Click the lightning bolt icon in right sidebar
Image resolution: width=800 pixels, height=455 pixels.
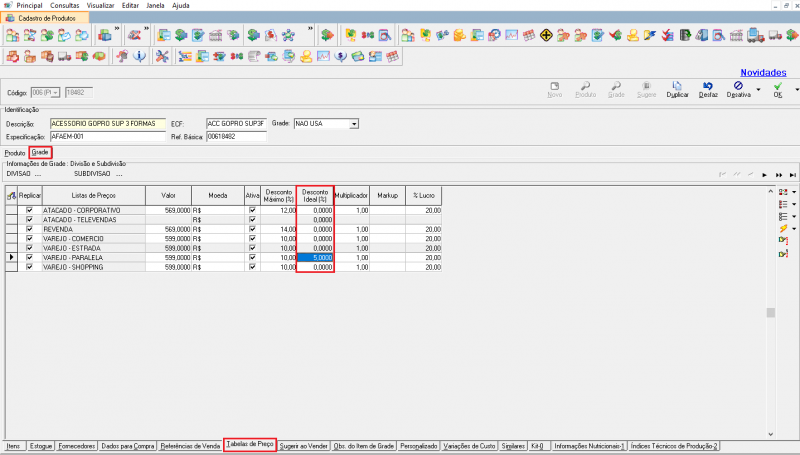tap(781, 229)
